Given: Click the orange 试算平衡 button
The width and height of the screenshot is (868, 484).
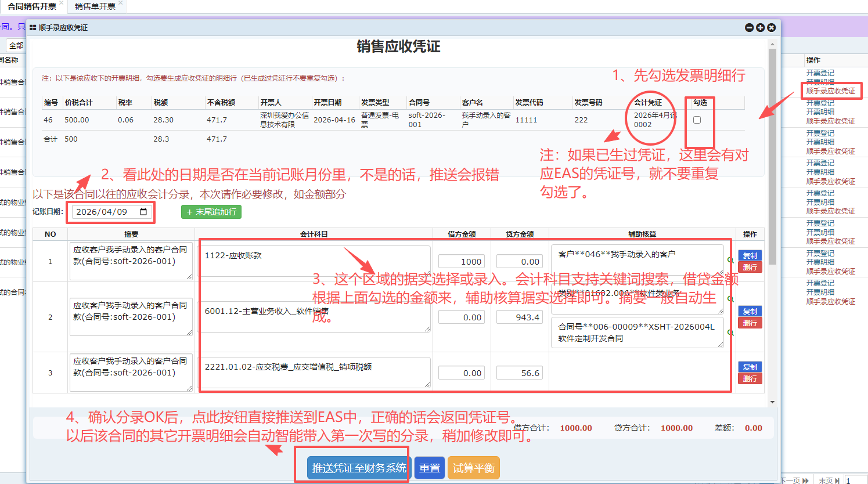Looking at the screenshot, I should point(473,468).
